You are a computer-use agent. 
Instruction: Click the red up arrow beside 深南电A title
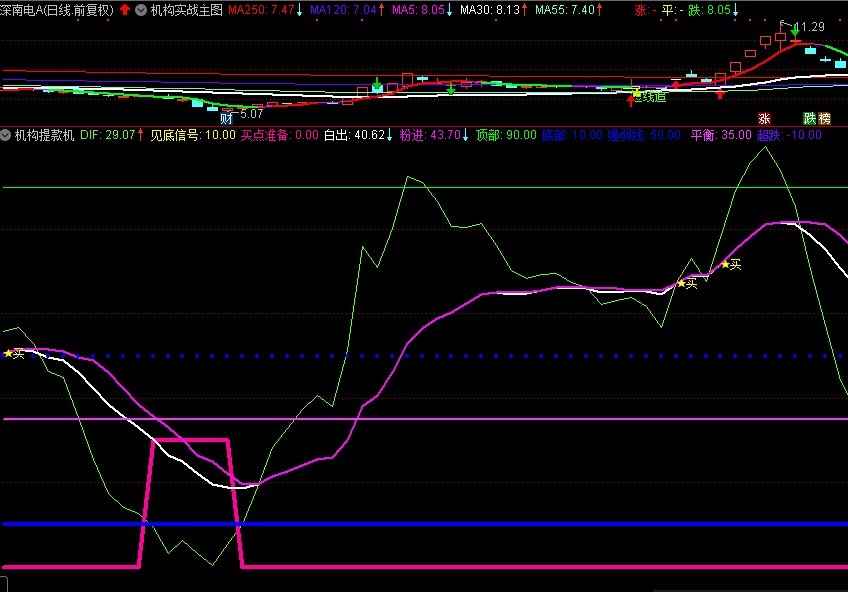click(x=125, y=10)
